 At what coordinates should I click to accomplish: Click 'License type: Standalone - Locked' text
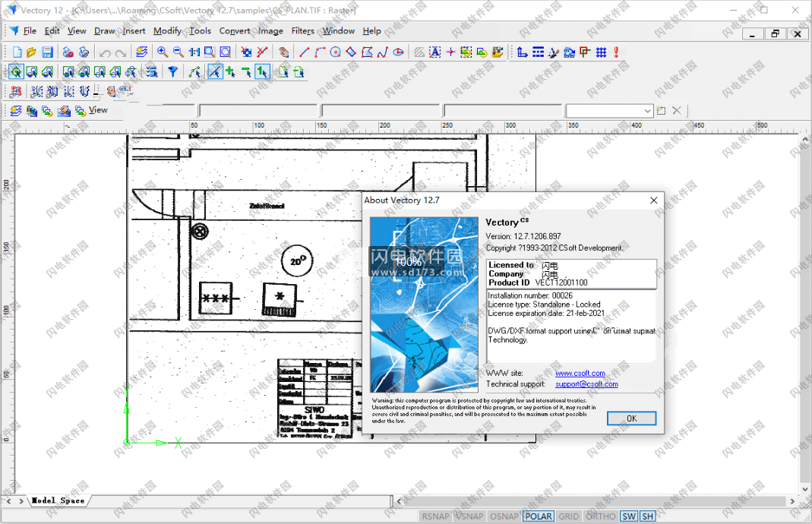[545, 305]
